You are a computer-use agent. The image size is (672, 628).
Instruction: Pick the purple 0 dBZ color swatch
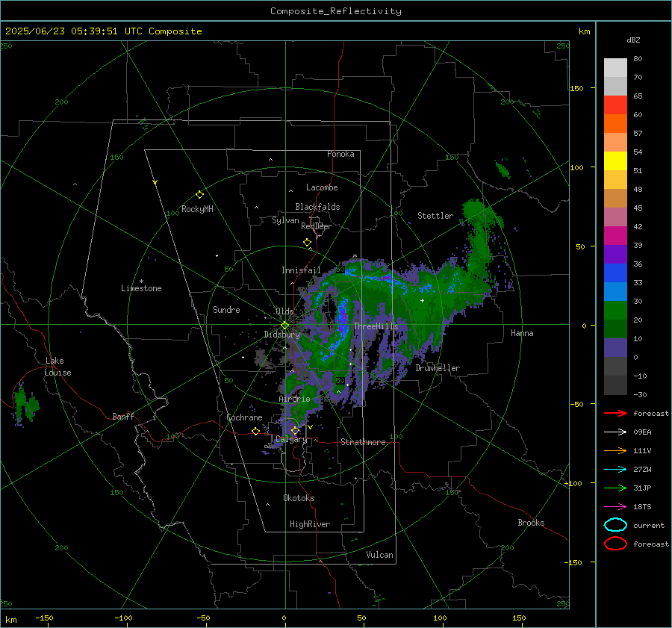tap(615, 347)
